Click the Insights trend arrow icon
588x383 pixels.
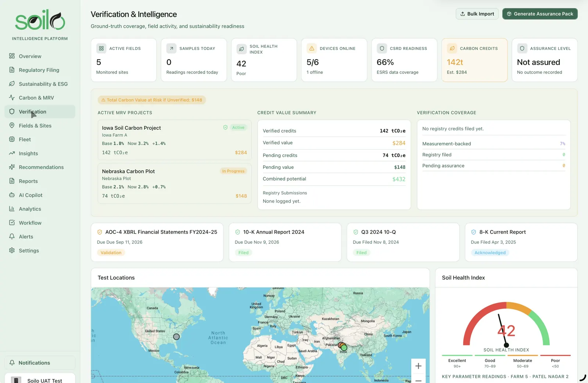point(12,153)
